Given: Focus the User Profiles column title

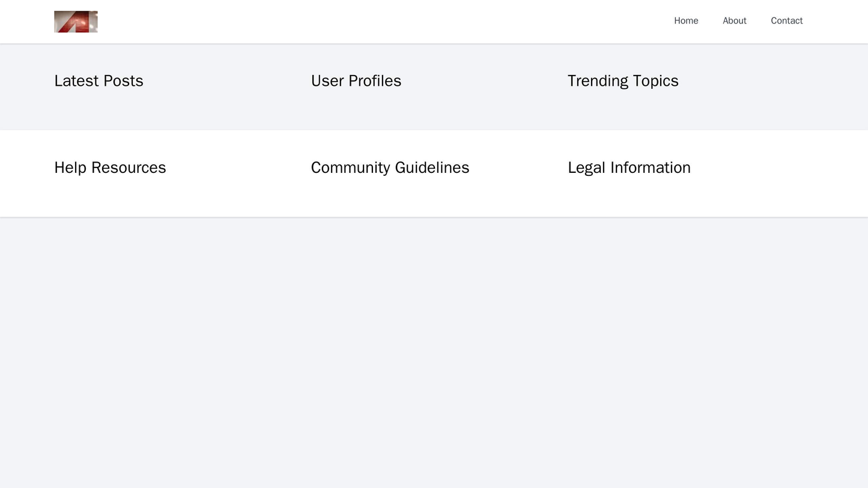Looking at the screenshot, I should pos(356,80).
